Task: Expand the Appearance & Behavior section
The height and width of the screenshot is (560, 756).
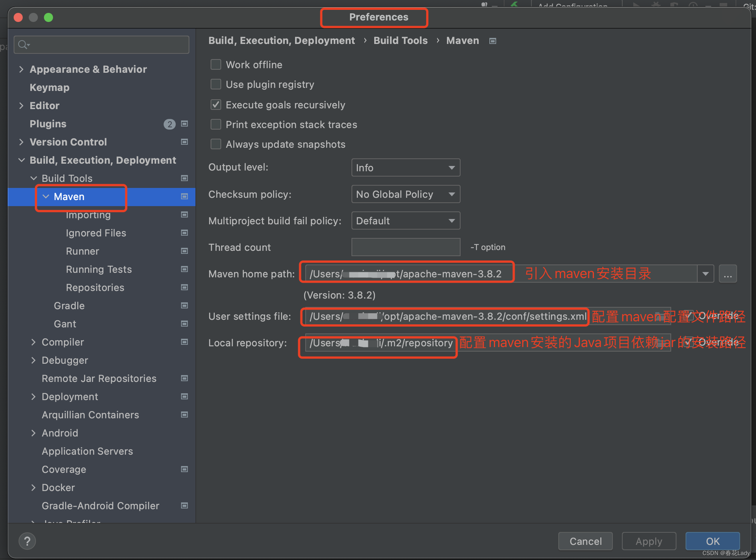Action: 22,69
